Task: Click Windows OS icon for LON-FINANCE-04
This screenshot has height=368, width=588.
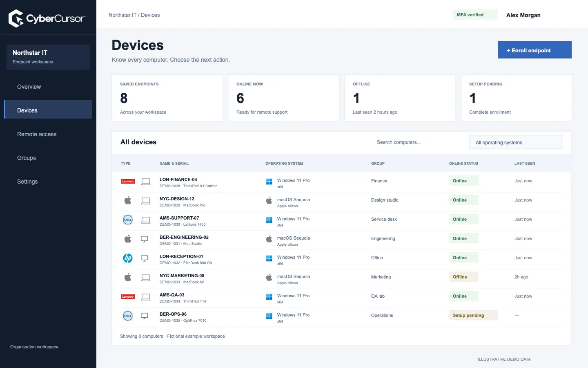Action: pos(269,182)
